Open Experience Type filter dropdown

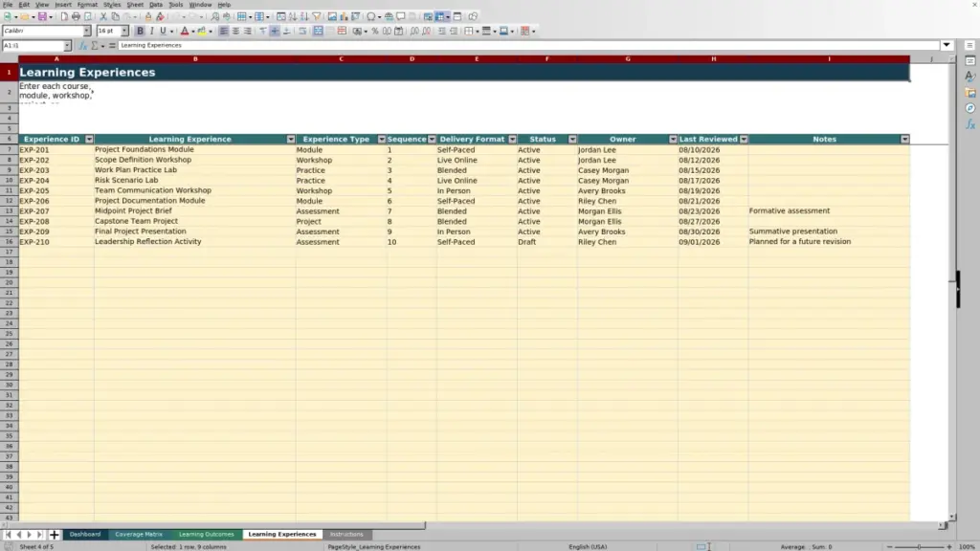coord(381,140)
